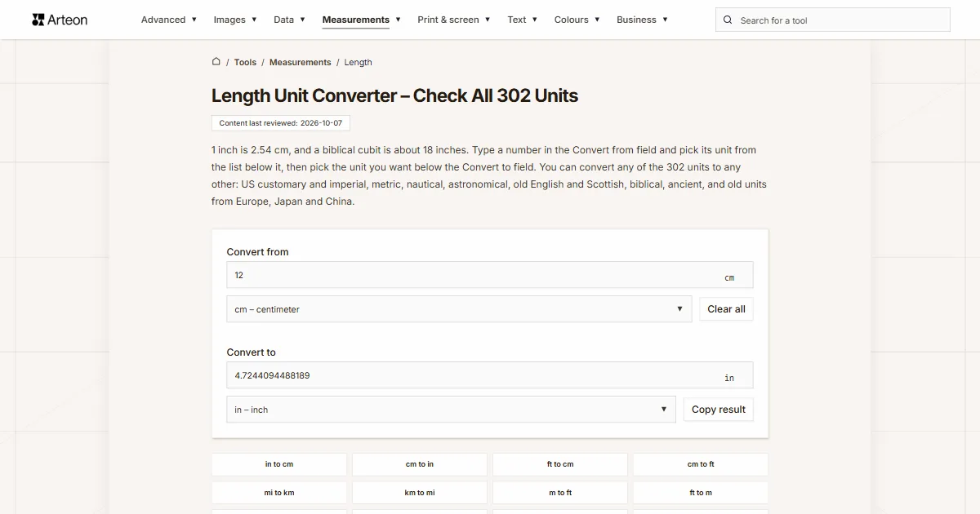This screenshot has width=980, height=514.
Task: Select the km to mi shortcut
Action: pos(420,493)
